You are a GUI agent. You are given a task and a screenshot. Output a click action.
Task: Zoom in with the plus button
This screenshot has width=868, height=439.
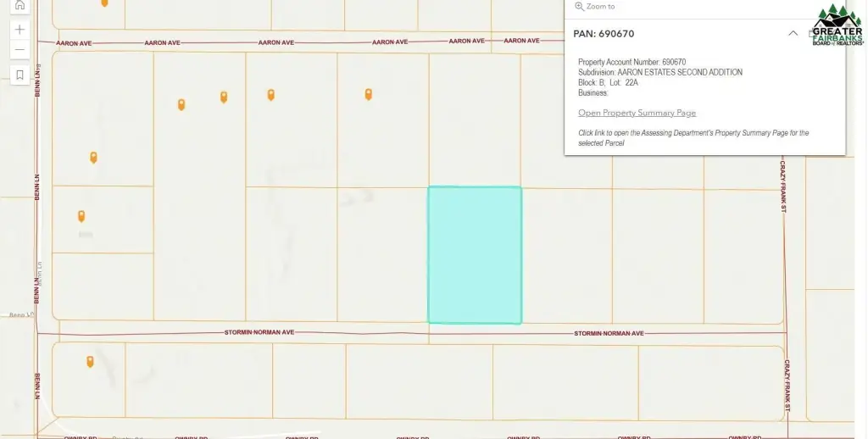tap(19, 30)
